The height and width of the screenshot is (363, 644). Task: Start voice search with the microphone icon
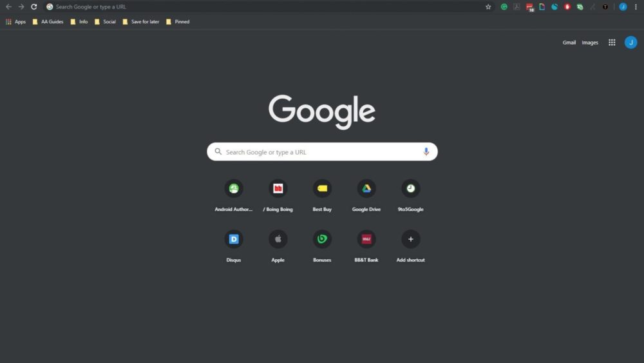pos(426,152)
